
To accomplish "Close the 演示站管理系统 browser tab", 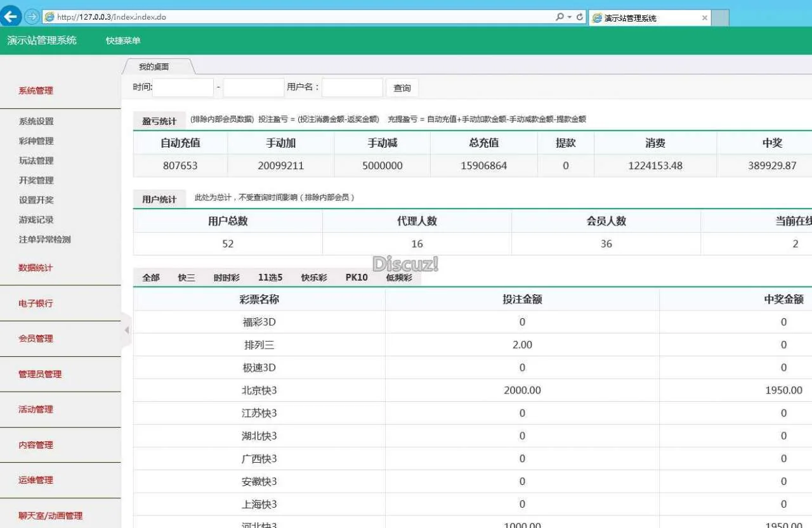I will click(704, 18).
